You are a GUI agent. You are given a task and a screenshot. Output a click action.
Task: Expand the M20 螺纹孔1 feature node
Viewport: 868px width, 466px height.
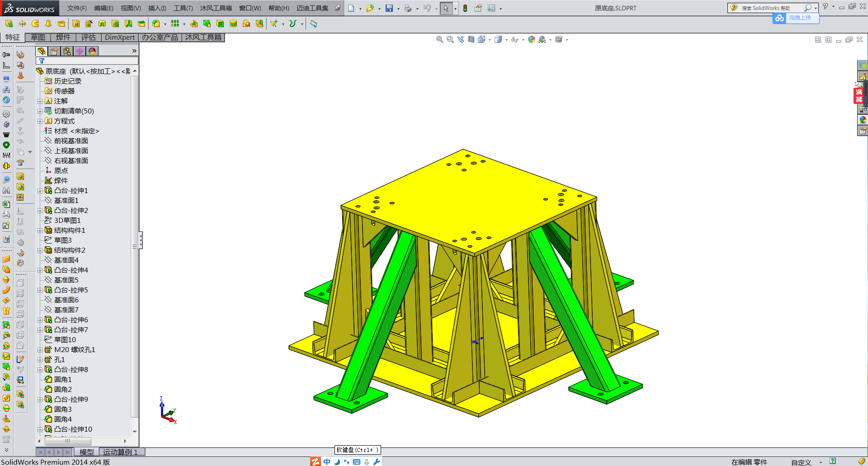point(40,350)
